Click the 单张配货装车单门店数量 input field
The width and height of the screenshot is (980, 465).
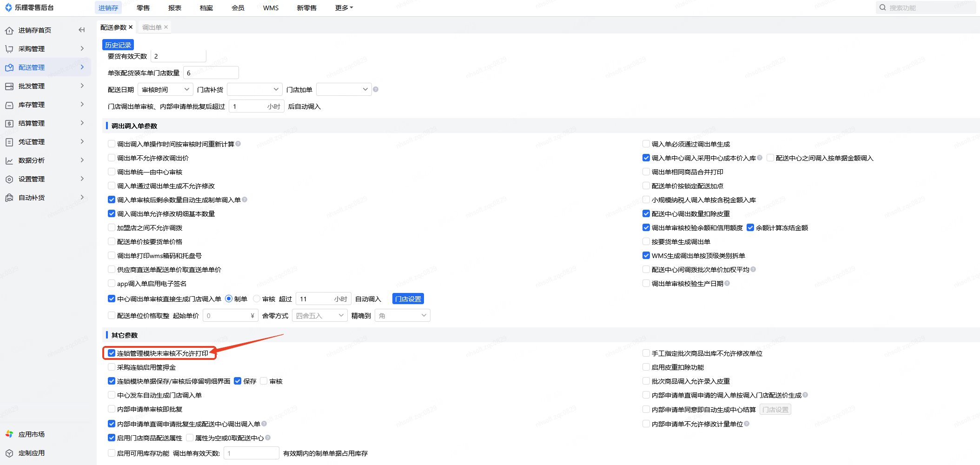[211, 73]
